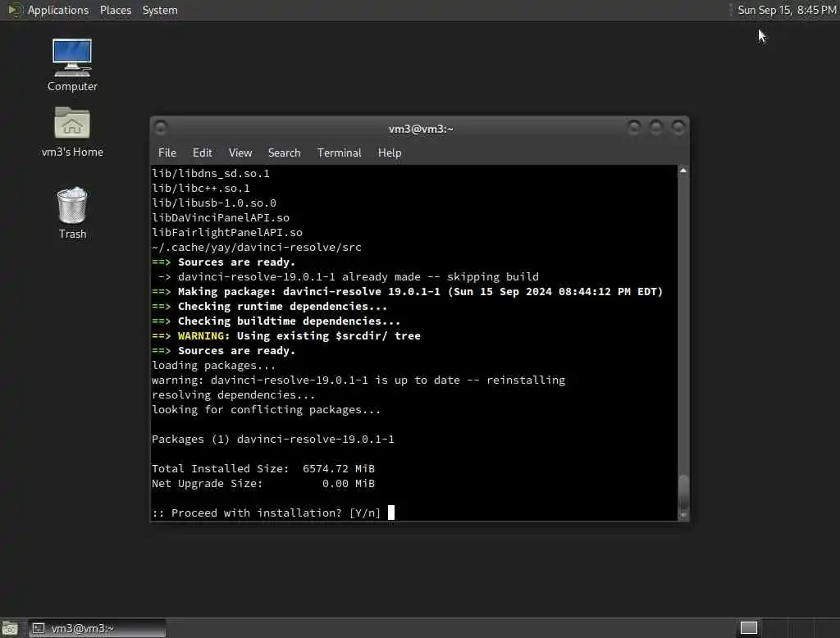The height and width of the screenshot is (638, 840).
Task: Click 'resolving dependencies...' line
Action: [234, 394]
